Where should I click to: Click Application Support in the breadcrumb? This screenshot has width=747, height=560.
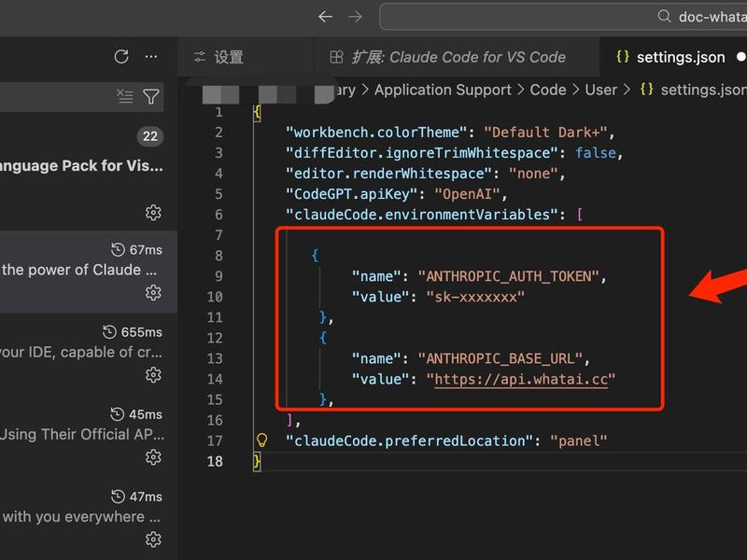click(443, 90)
